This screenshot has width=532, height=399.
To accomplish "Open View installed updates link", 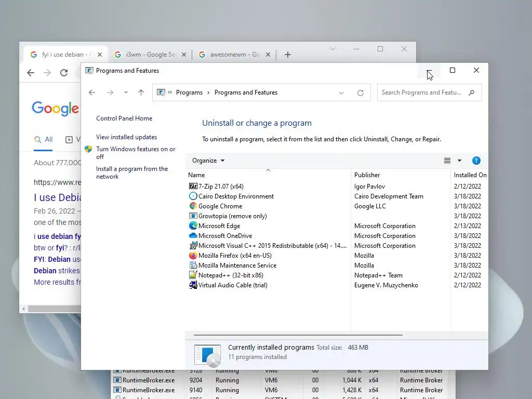I will tap(126, 137).
